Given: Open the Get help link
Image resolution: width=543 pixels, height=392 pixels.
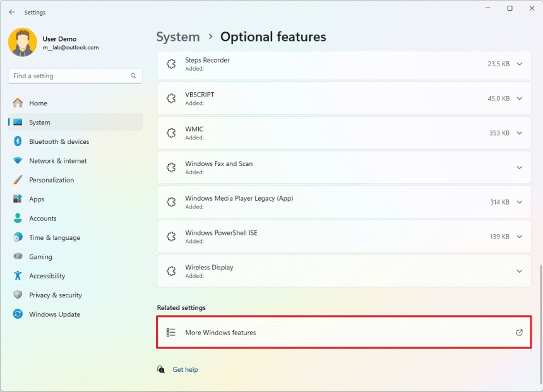Looking at the screenshot, I should pyautogui.click(x=185, y=369).
